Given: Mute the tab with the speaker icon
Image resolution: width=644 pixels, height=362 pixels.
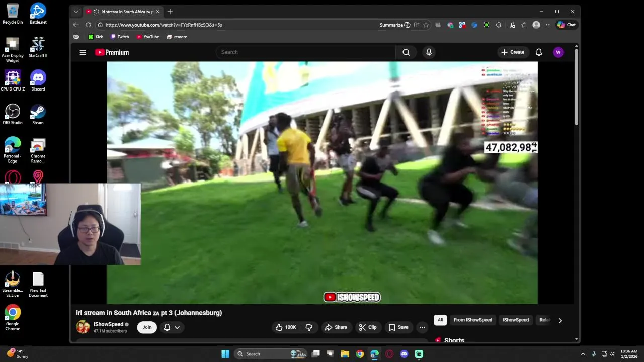Looking at the screenshot, I should [96, 12].
